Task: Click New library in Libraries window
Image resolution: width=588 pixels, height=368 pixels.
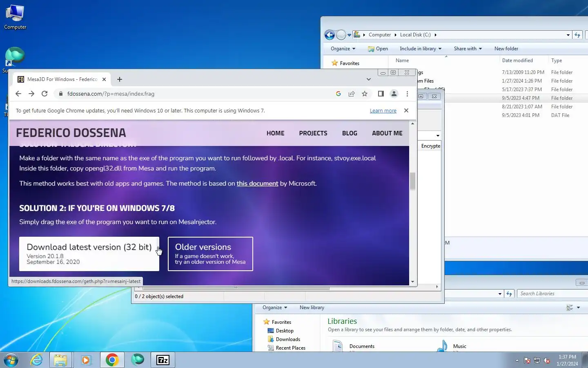Action: [312, 307]
